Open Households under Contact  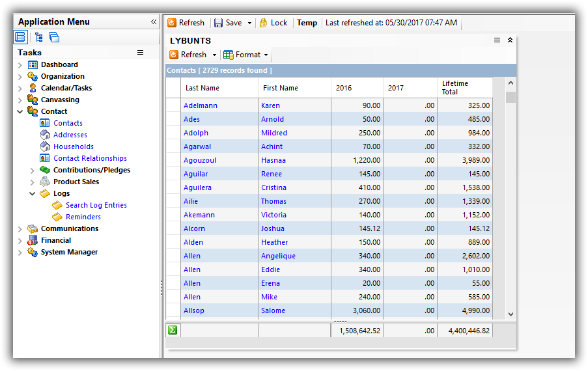[x=73, y=146]
